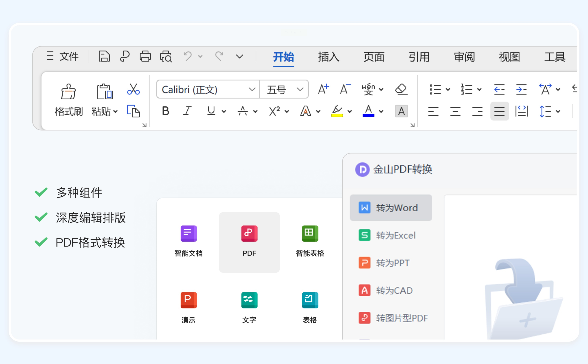Switch to the 插入 ribbon tab
588x364 pixels.
pyautogui.click(x=328, y=57)
